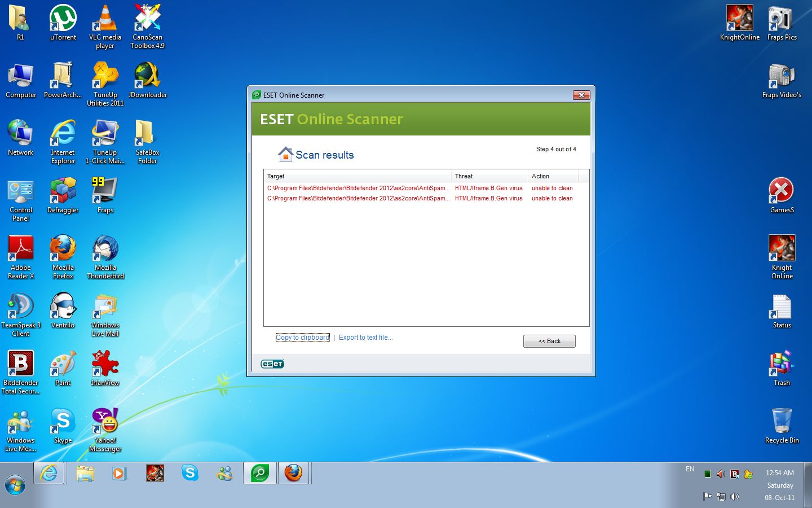
Task: Open Skype from the taskbar
Action: [190, 473]
